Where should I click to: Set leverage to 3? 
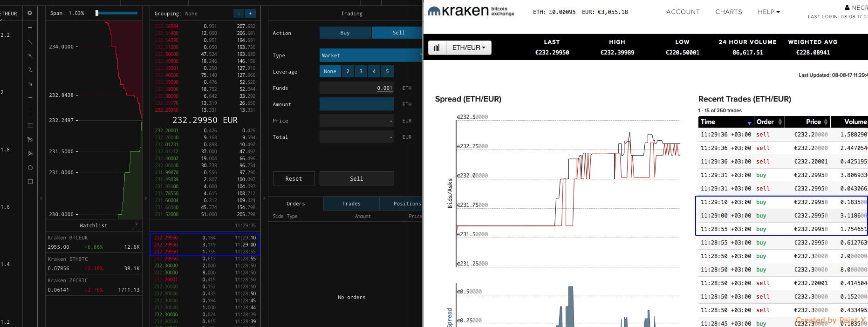pos(361,71)
